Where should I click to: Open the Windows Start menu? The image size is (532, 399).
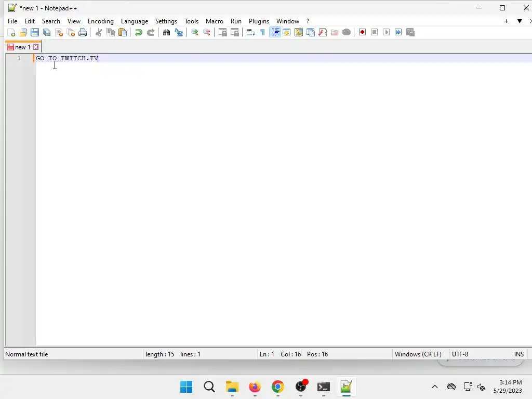[x=187, y=387]
